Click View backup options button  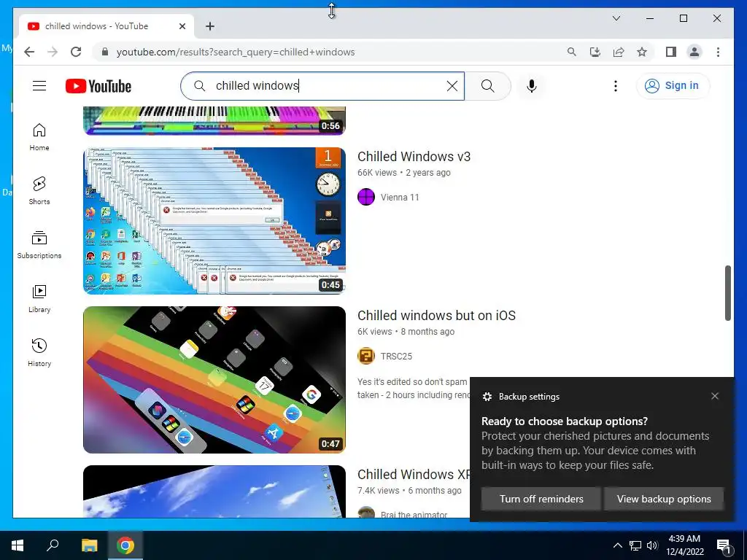tap(664, 499)
